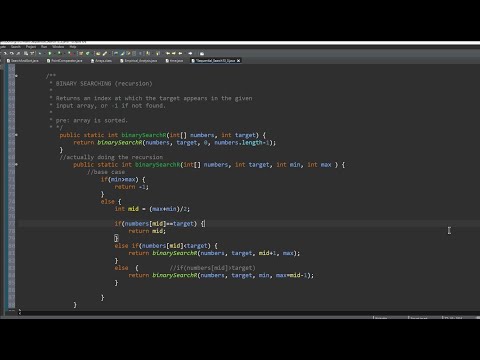Click the external tools run icon with red toolbox
480x360 pixels.
pyautogui.click(x=70, y=53)
